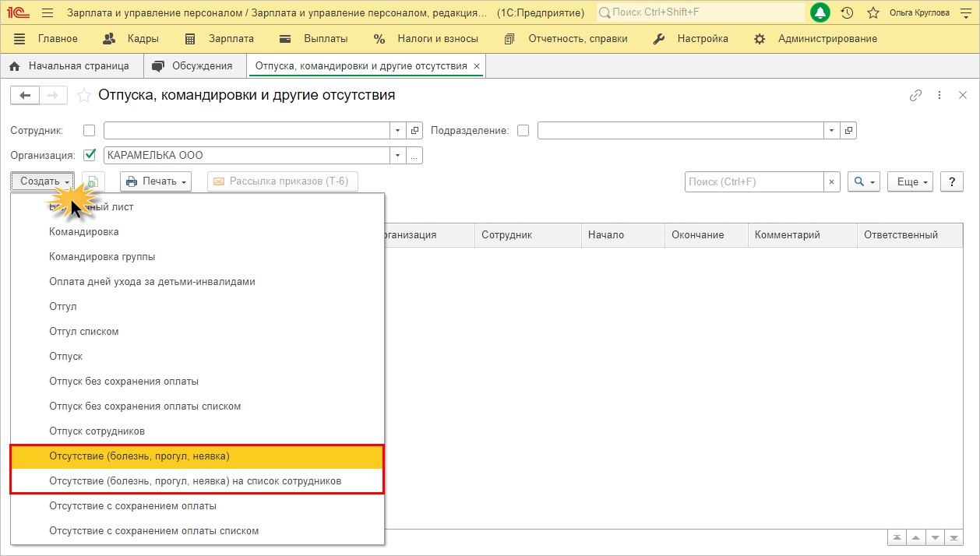Open the history clock icon
Viewport: 980px width, 556px height.
tap(848, 13)
